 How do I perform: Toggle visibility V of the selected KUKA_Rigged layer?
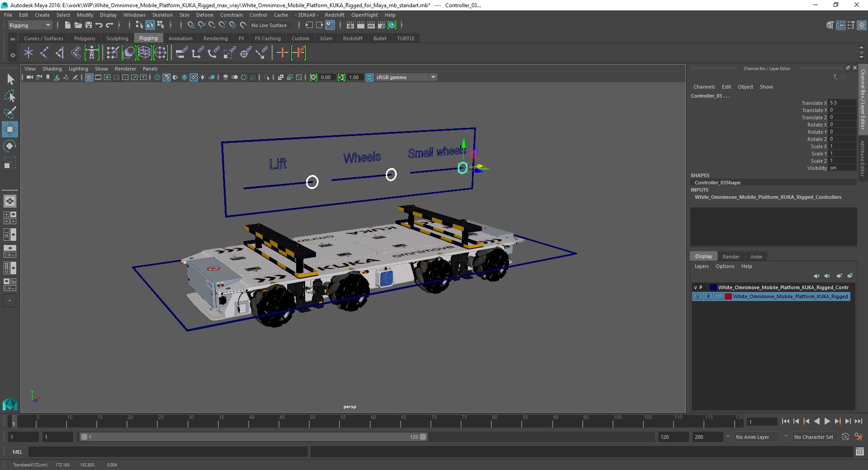pyautogui.click(x=698, y=296)
